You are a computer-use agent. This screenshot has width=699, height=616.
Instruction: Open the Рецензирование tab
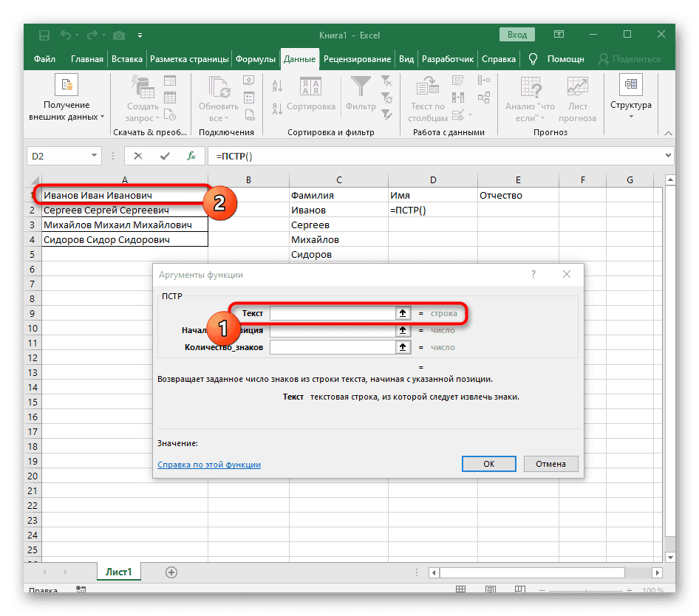[x=355, y=58]
